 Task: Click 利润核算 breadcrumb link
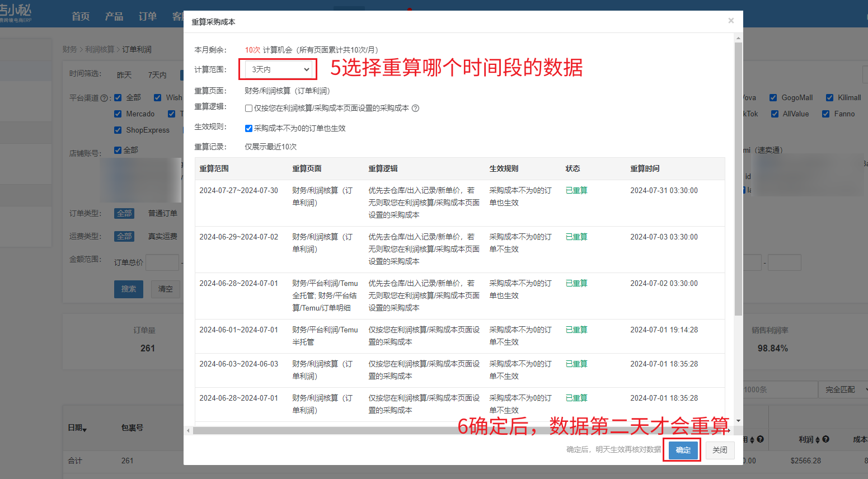pyautogui.click(x=100, y=49)
